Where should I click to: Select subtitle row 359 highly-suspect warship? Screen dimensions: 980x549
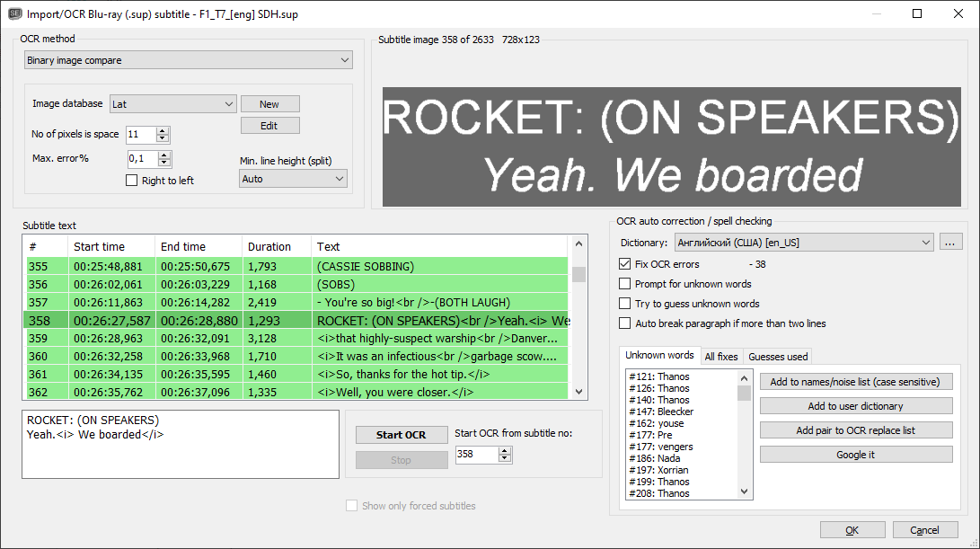point(297,338)
